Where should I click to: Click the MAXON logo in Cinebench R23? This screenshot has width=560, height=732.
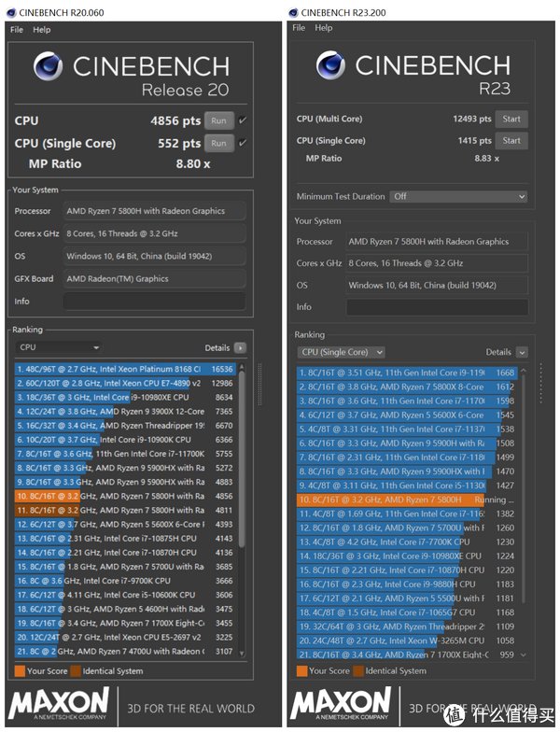[x=341, y=702]
